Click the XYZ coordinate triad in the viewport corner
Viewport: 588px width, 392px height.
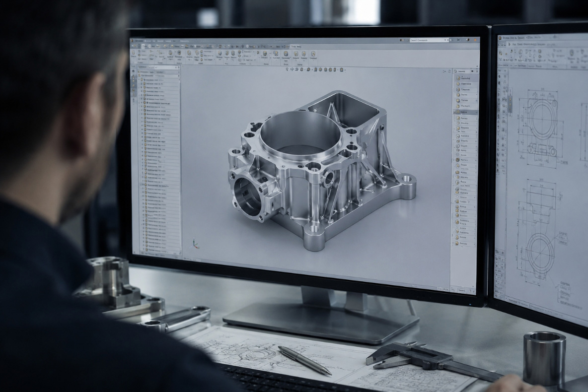195,243
